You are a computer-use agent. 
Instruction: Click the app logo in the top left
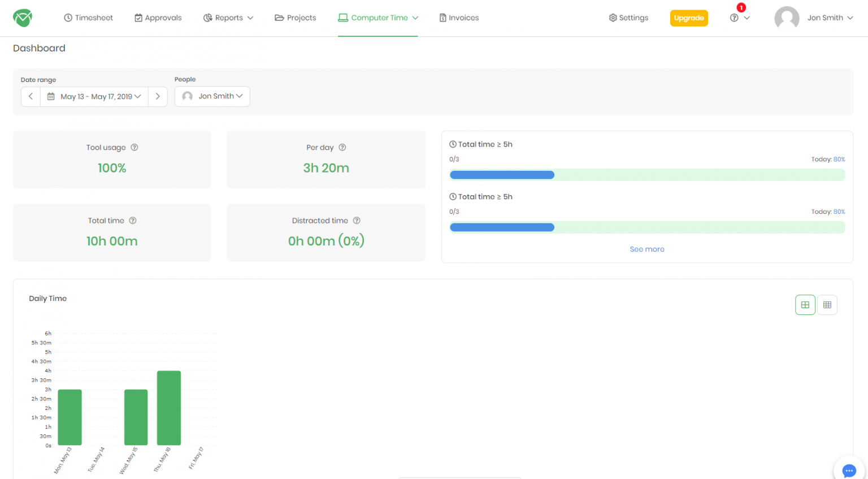tap(23, 18)
